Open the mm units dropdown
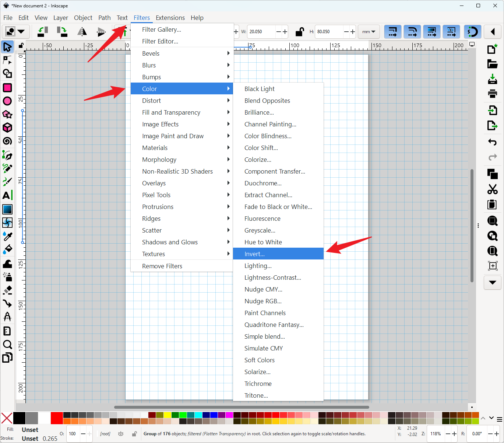The height and width of the screenshot is (443, 504). click(369, 32)
